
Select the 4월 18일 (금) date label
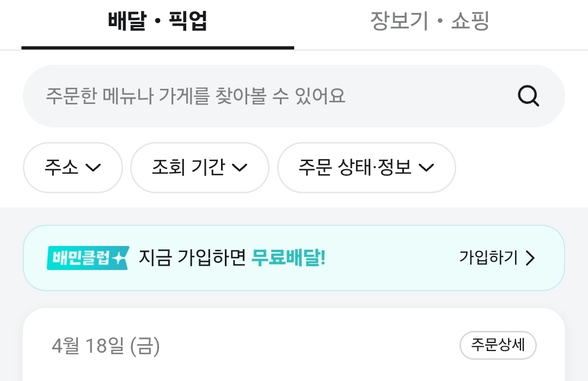[x=106, y=346]
